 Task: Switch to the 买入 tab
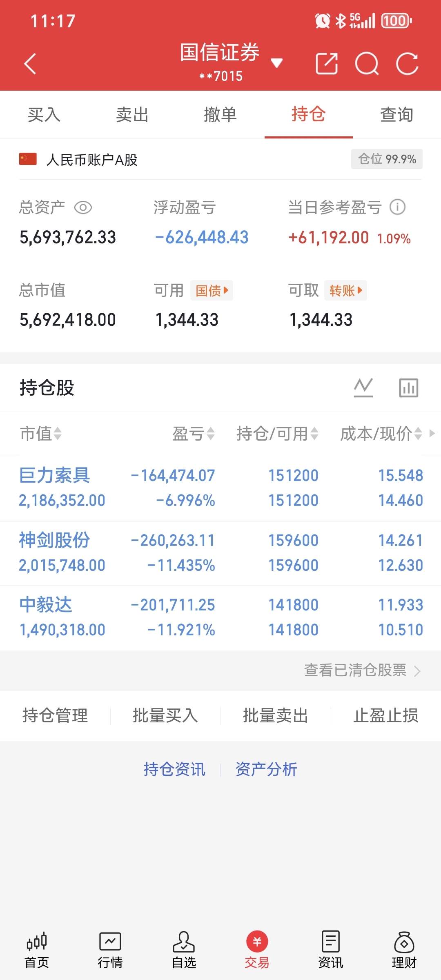click(x=44, y=115)
